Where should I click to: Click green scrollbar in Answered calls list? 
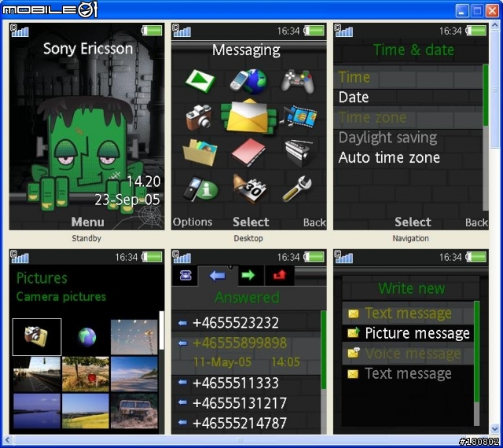[323, 350]
